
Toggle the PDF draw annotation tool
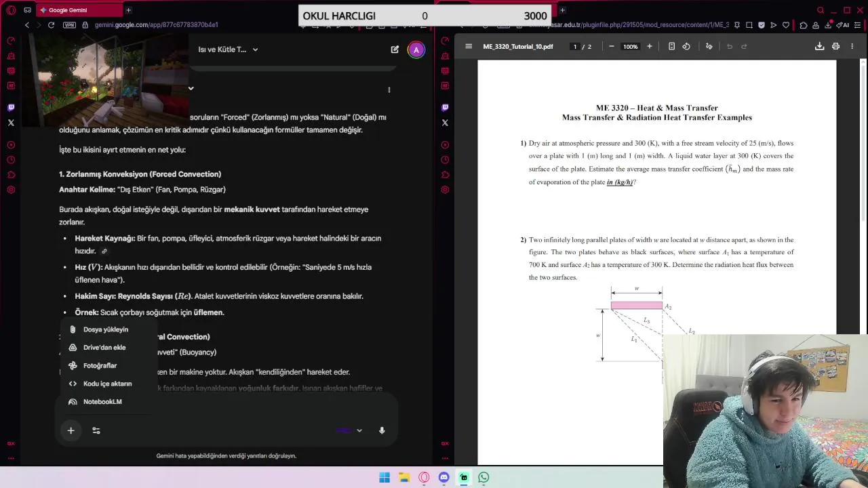[x=709, y=47]
